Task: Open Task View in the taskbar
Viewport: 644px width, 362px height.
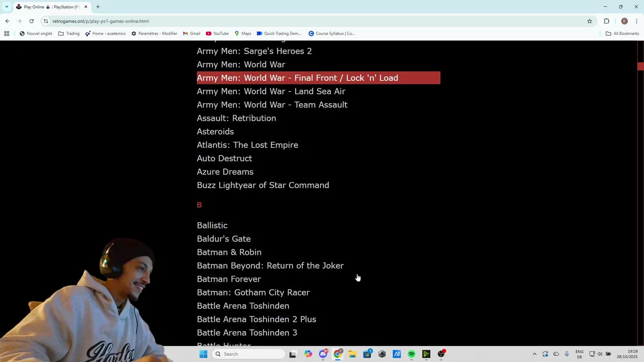Action: click(x=293, y=354)
